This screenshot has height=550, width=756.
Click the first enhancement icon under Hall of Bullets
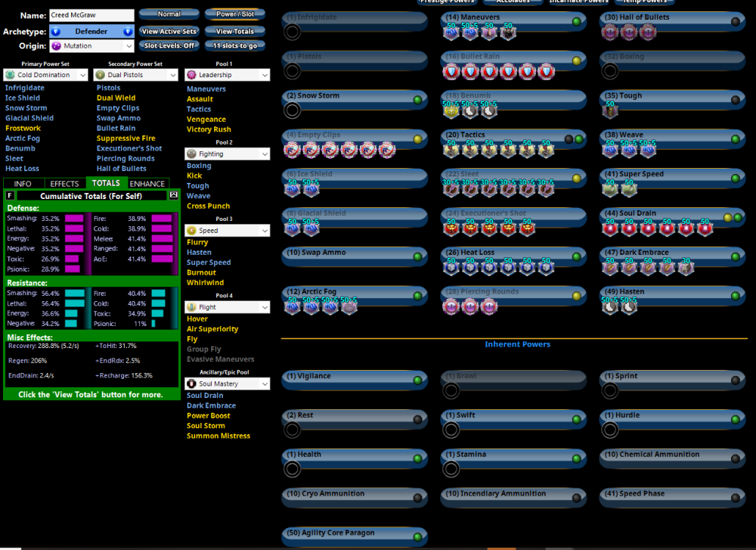tap(609, 32)
